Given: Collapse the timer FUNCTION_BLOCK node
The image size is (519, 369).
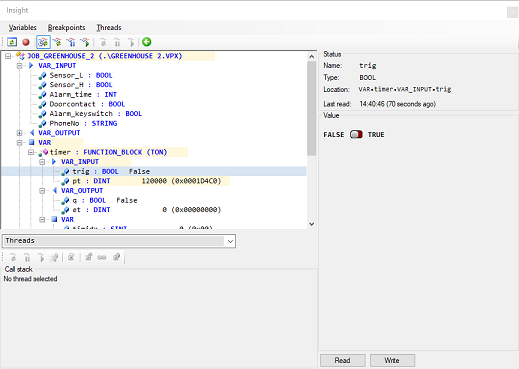Looking at the screenshot, I should 31,152.
